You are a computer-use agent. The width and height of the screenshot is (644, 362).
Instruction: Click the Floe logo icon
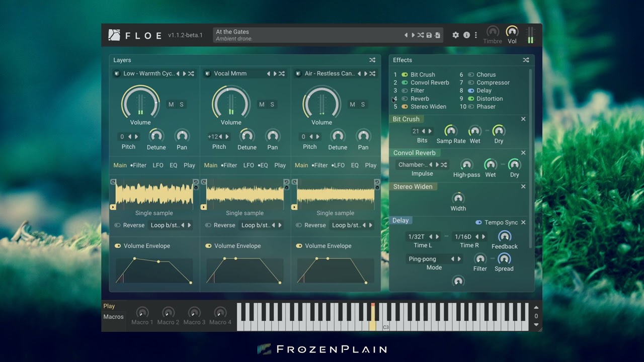(114, 35)
